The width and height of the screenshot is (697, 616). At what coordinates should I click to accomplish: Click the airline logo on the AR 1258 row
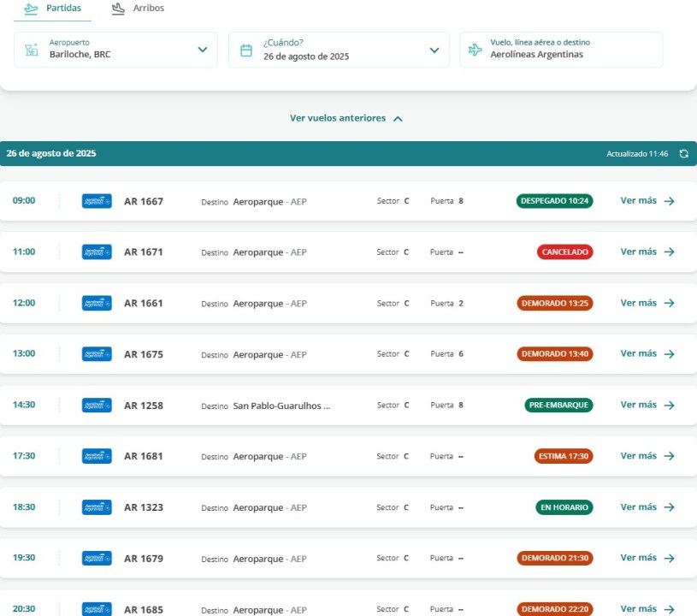[97, 406]
